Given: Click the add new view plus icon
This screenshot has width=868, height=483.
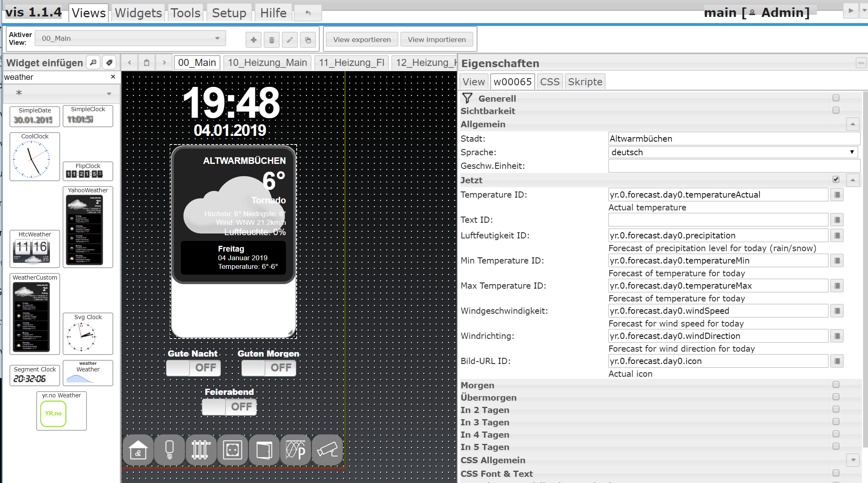Looking at the screenshot, I should click(253, 40).
